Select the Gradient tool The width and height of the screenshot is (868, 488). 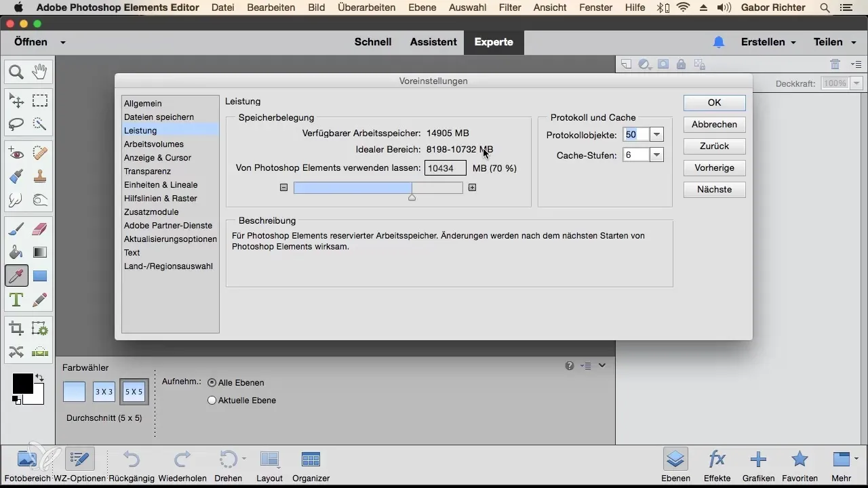point(40,253)
